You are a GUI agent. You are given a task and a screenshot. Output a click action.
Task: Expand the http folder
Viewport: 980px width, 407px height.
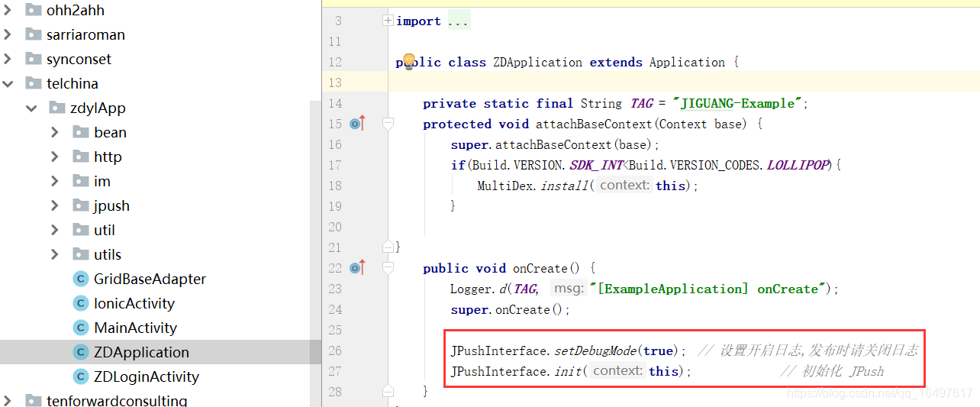tap(55, 157)
